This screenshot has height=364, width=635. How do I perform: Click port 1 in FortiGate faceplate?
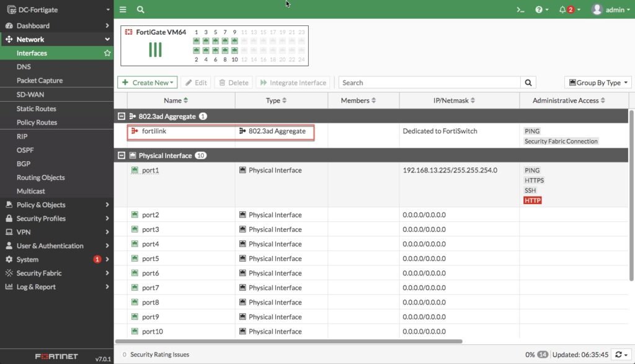[197, 41]
